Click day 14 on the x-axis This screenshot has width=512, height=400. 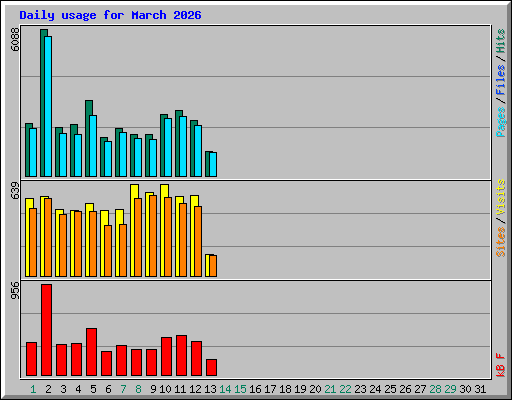[225, 389]
